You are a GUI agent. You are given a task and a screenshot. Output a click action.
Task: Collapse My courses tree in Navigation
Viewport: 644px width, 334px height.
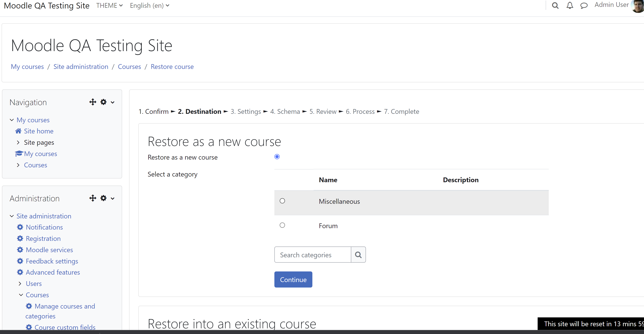tap(12, 120)
